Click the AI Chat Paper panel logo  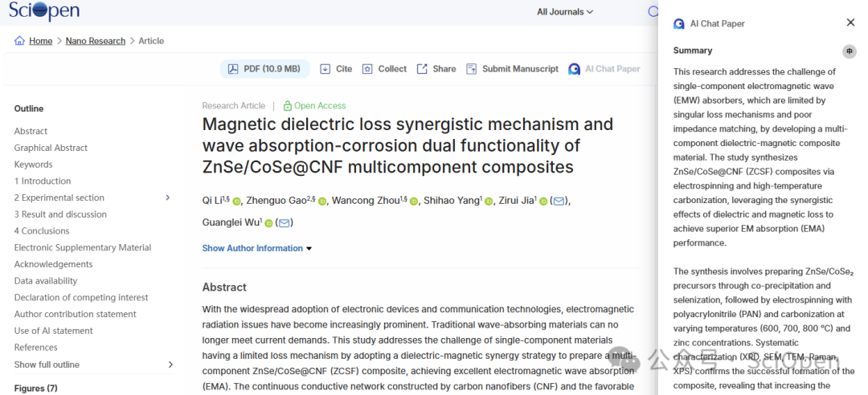pos(678,24)
